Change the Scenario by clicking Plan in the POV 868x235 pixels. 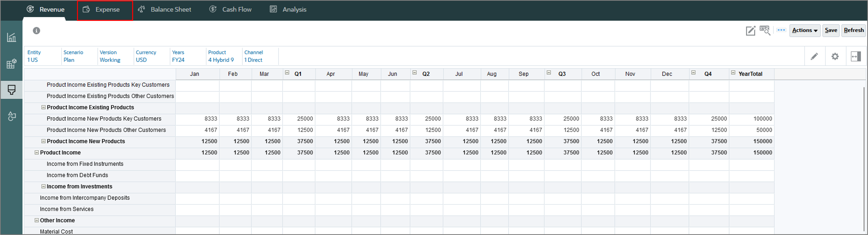point(70,60)
